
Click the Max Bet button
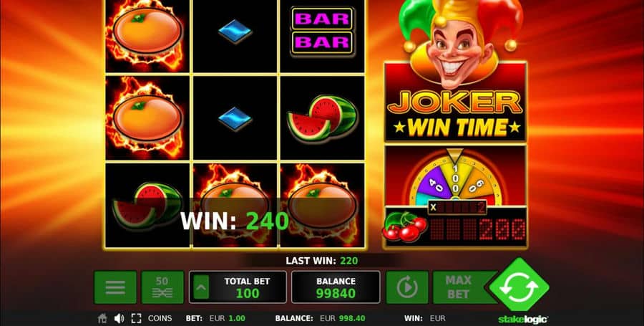(x=458, y=287)
